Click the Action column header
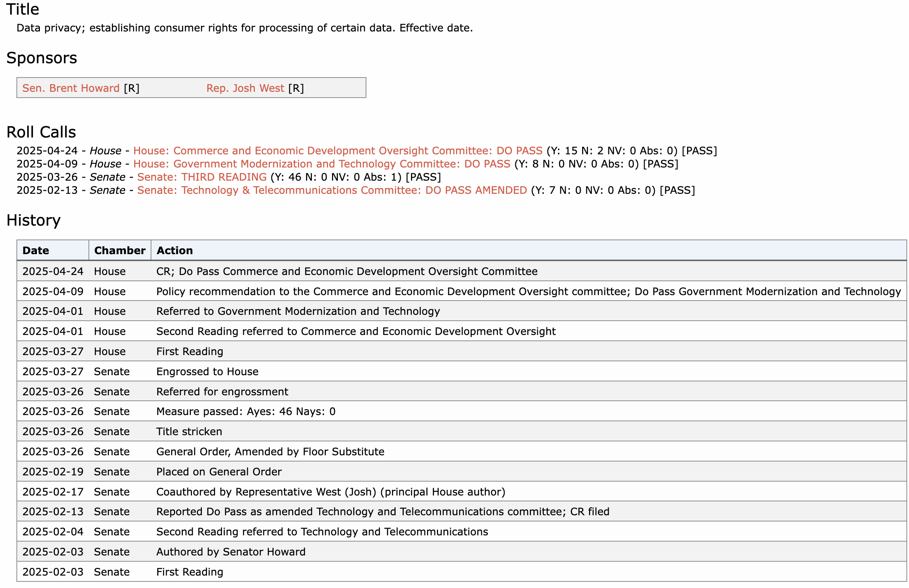The width and height of the screenshot is (909, 588). (x=174, y=250)
